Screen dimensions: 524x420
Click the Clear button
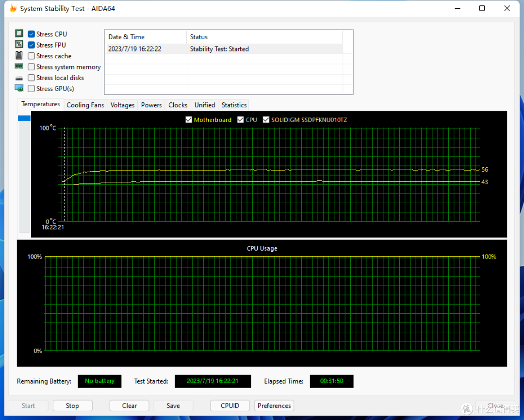(x=130, y=405)
